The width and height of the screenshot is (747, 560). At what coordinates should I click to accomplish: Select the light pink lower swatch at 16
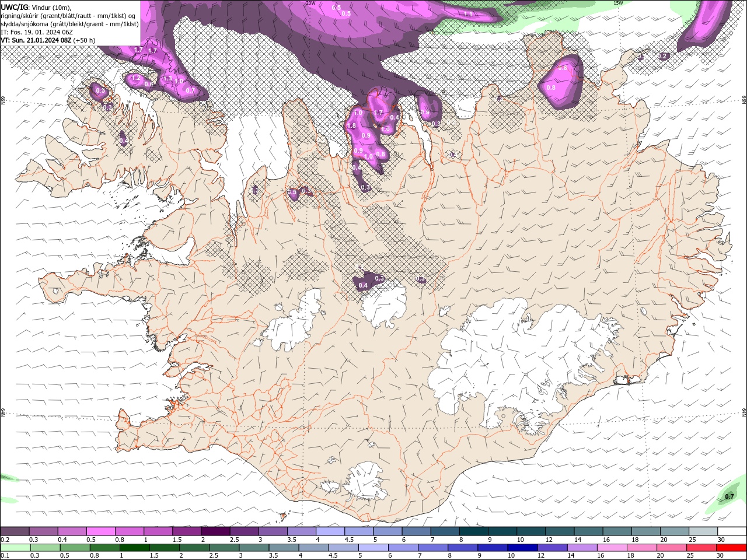coord(611,548)
